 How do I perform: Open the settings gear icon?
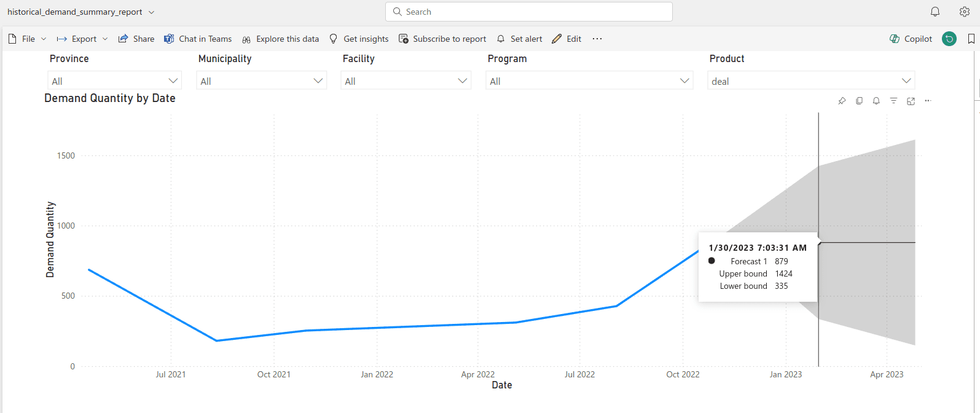(965, 12)
